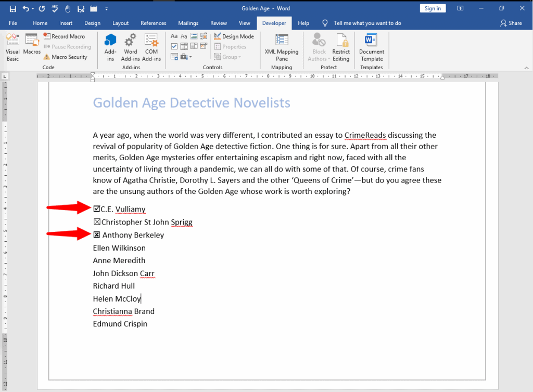533x392 pixels.
Task: Open the Undo history dropdown arrow
Action: click(x=33, y=9)
